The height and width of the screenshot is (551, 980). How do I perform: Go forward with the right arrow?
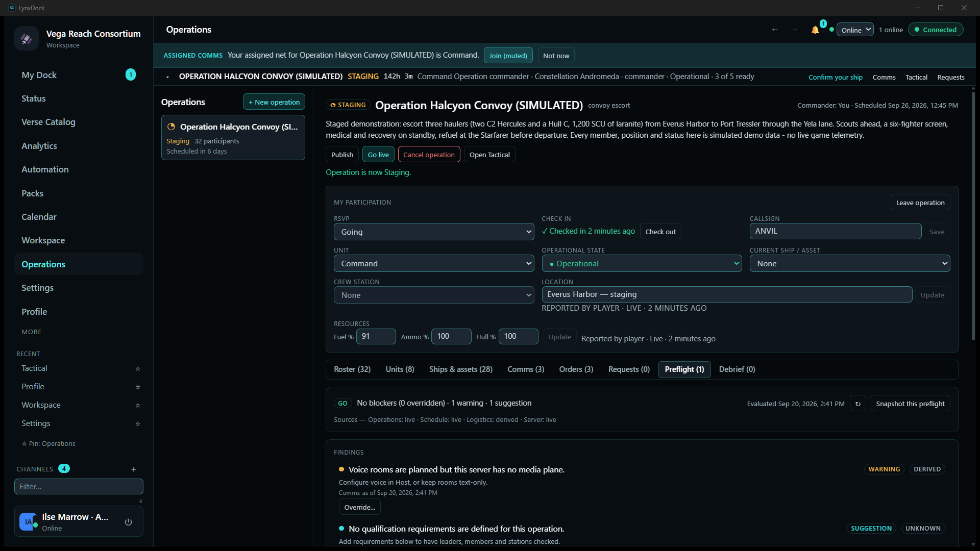point(794,30)
